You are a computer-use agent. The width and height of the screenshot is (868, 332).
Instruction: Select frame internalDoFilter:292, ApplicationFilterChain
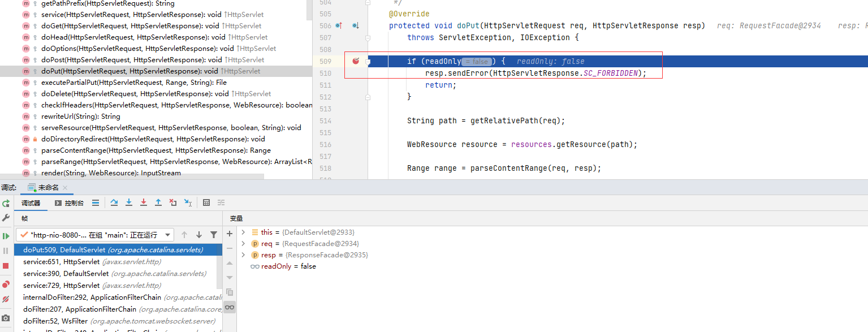[117, 297]
